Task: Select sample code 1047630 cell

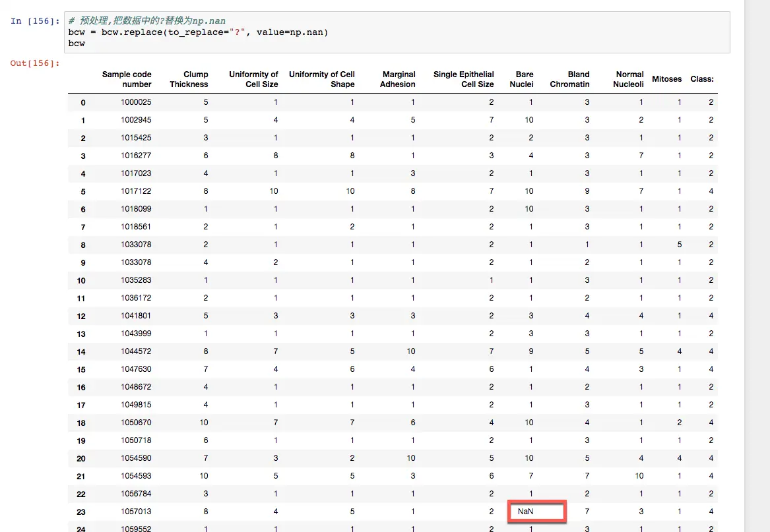Action: click(x=136, y=369)
